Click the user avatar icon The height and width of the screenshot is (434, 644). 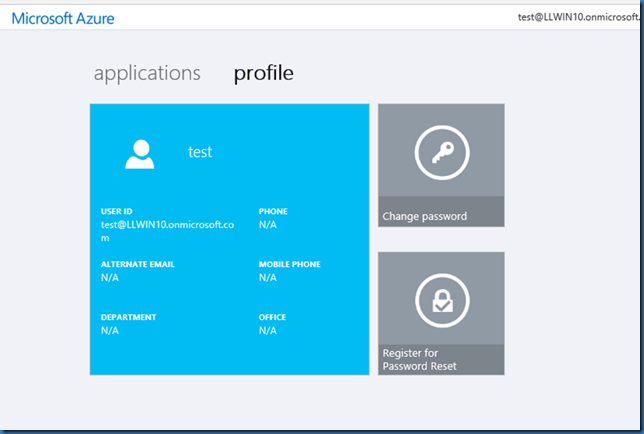[x=140, y=154]
